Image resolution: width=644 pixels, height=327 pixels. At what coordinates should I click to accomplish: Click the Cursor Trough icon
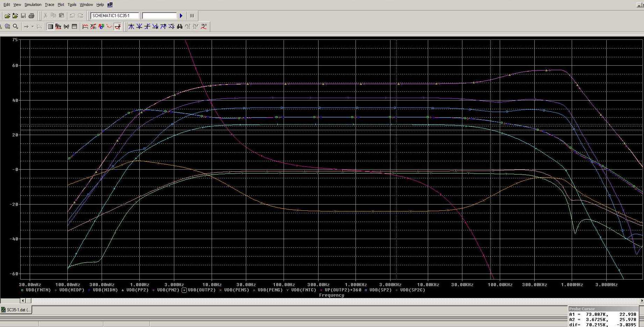point(139,27)
